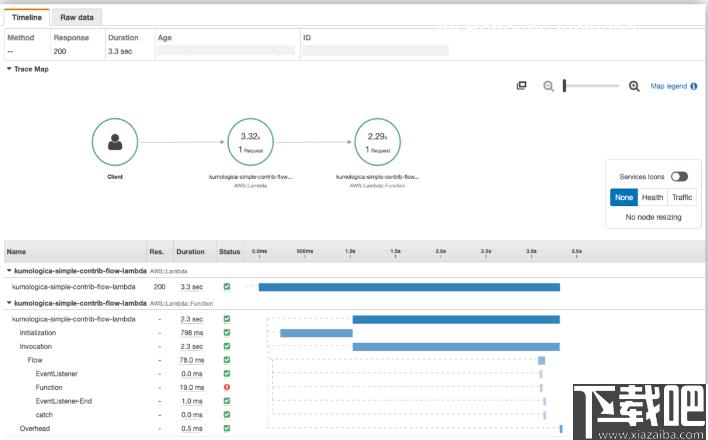Image resolution: width=708 pixels, height=440 pixels.
Task: Choose the Traffic node sizing option
Action: [682, 197]
